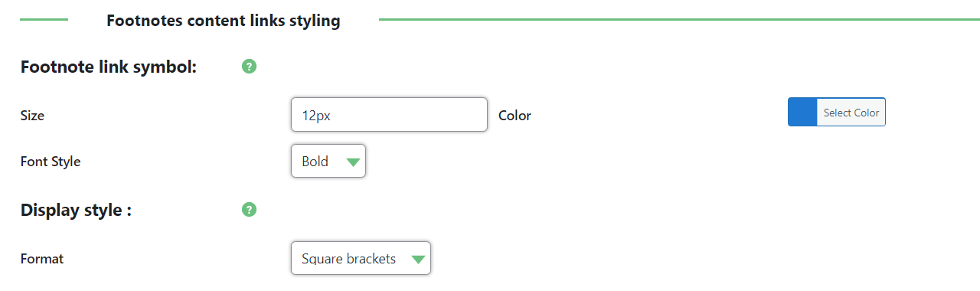Click the Display style heading
The image size is (980, 291).
click(76, 210)
